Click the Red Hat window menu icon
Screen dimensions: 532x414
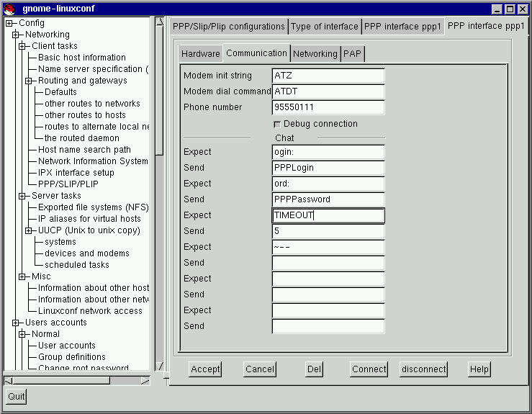(x=9, y=9)
